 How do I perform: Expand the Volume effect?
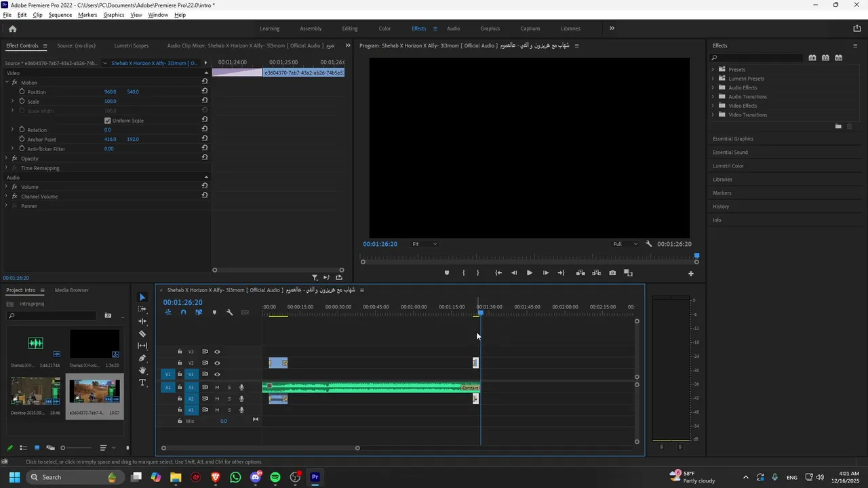click(x=6, y=186)
